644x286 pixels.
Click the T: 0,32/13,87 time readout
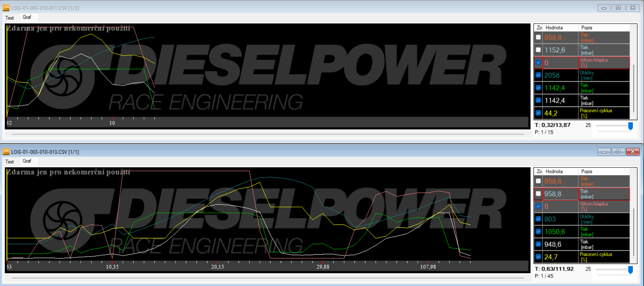[553, 125]
